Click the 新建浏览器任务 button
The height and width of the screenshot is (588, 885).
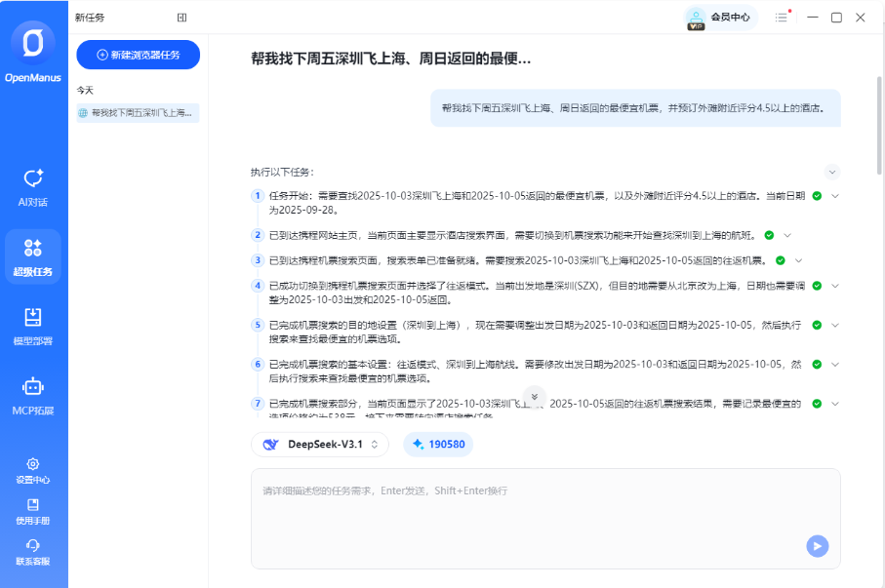tap(137, 55)
